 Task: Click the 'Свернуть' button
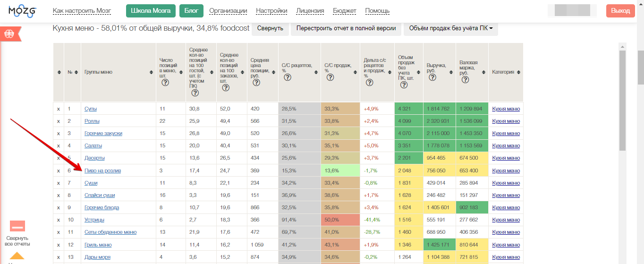coord(270,28)
